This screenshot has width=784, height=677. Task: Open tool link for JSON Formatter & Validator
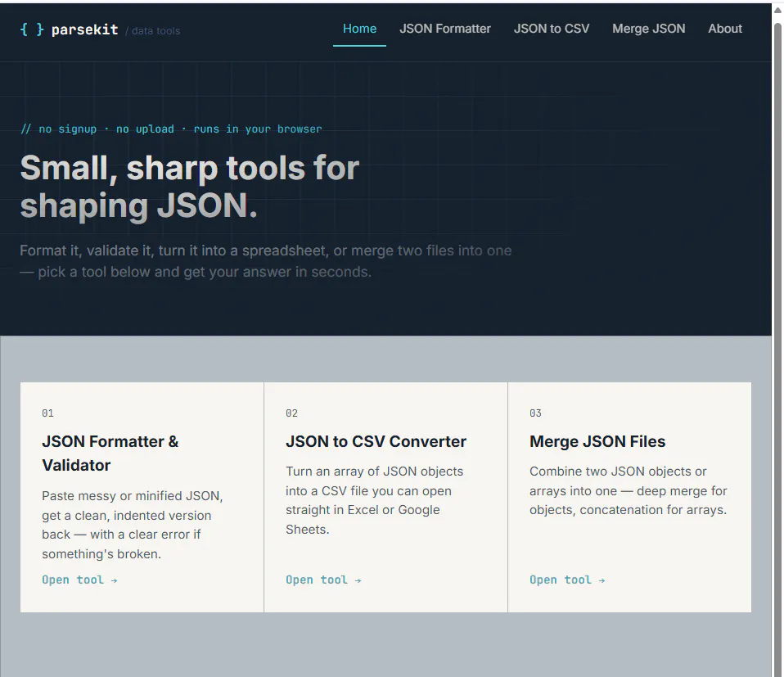tap(79, 580)
